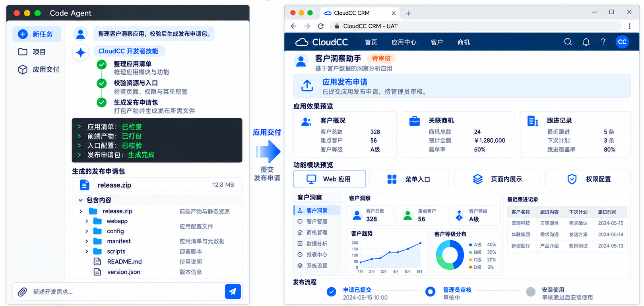Screen dimensions: 644x306
Task: Click the paperclip attach icon in Code Agent
Action: point(22,292)
